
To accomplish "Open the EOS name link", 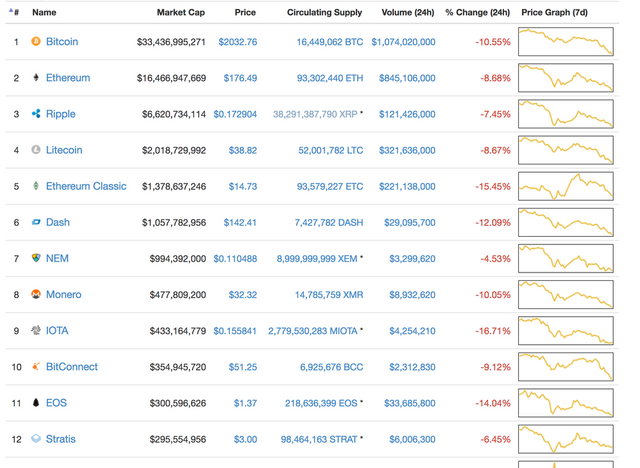I will pos(56,403).
